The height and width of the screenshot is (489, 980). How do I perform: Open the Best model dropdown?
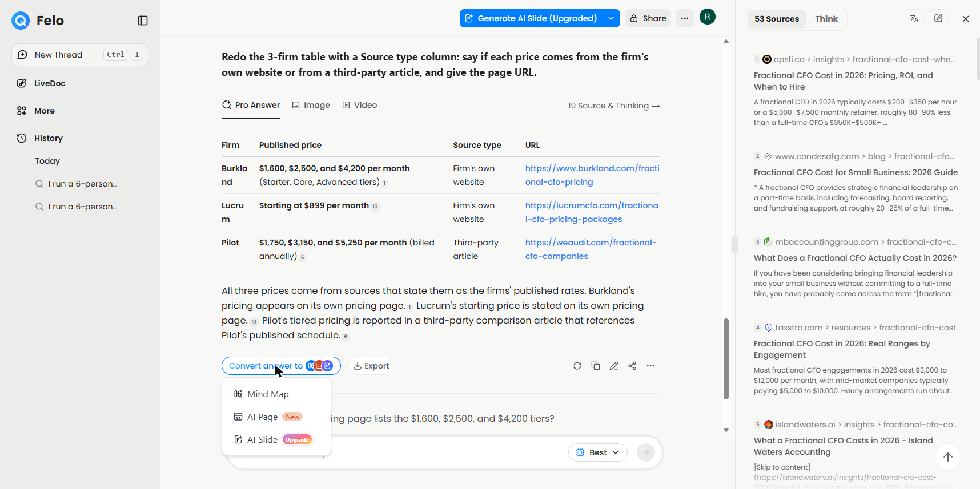coord(598,452)
